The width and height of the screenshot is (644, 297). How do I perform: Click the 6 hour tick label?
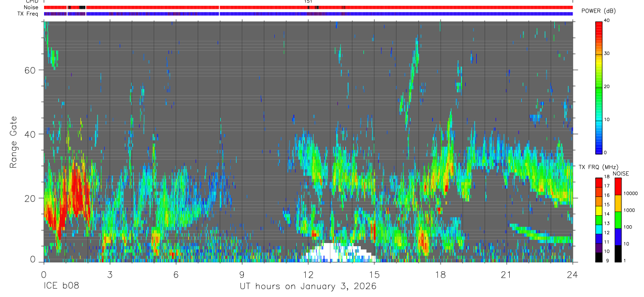point(176,274)
